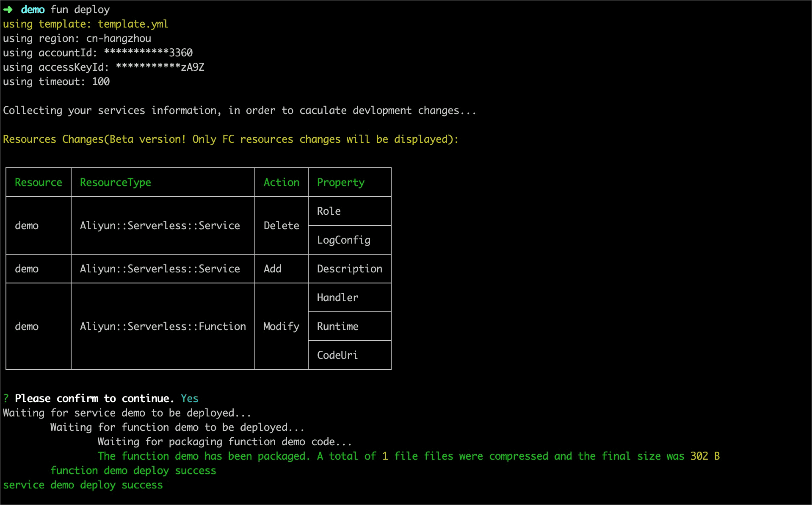The width and height of the screenshot is (812, 505).
Task: Select the "Yes" confirmation answer
Action: point(189,399)
